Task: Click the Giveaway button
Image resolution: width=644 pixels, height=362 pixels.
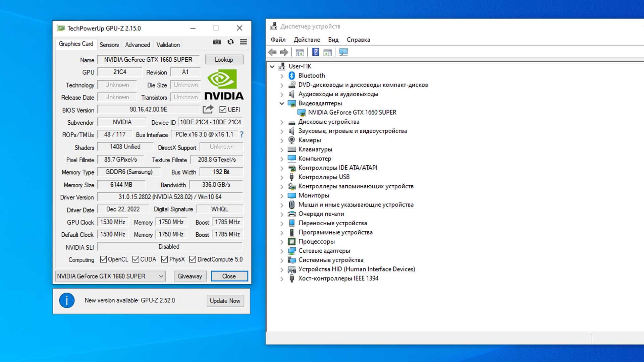Action: tap(190, 276)
